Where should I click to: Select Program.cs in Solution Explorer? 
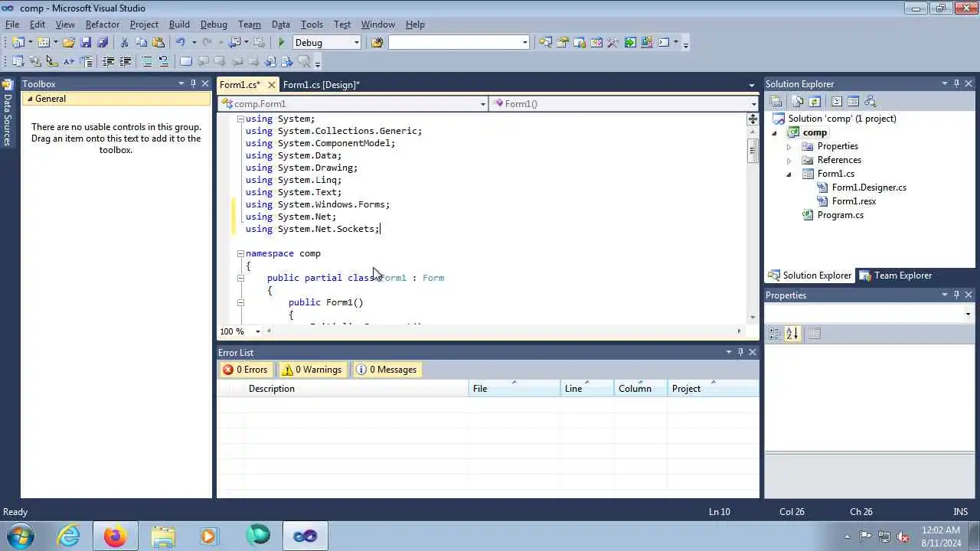pos(840,215)
